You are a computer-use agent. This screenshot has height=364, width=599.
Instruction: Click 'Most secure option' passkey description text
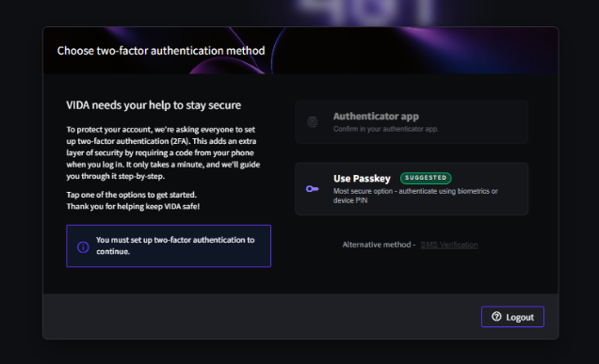(415, 196)
